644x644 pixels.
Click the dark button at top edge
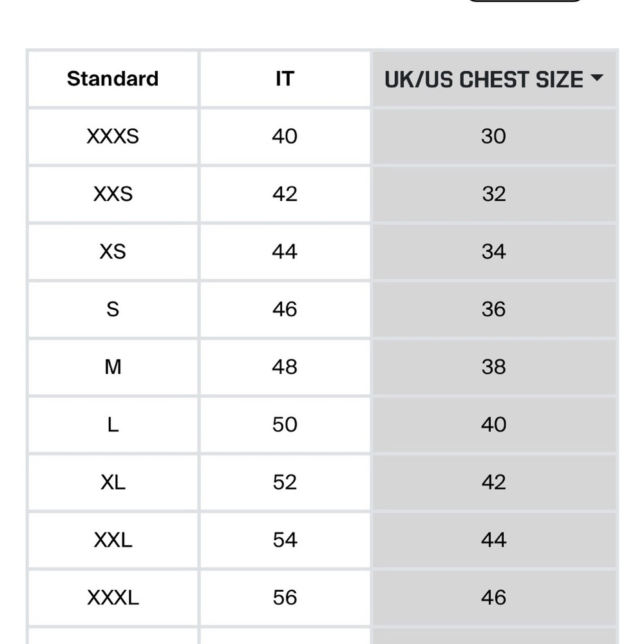[x=525, y=1]
